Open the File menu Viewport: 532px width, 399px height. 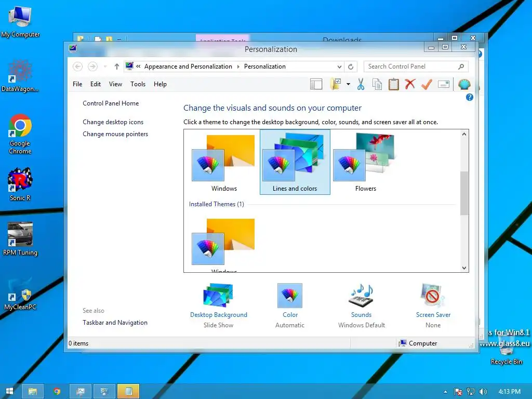(x=77, y=84)
